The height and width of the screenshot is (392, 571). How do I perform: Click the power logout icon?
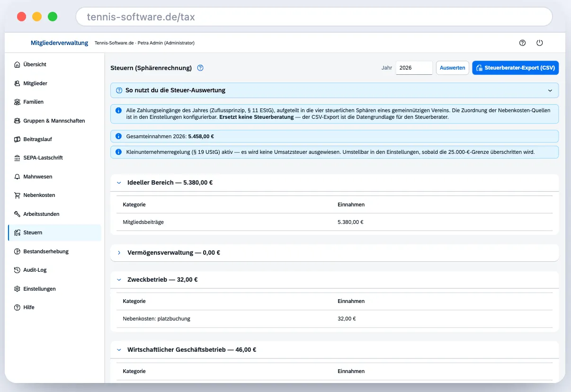tap(540, 43)
